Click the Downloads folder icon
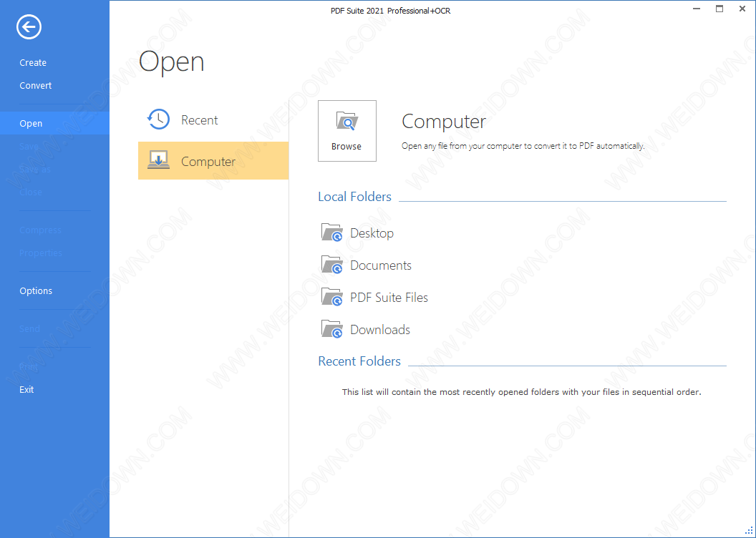756x538 pixels. (331, 329)
